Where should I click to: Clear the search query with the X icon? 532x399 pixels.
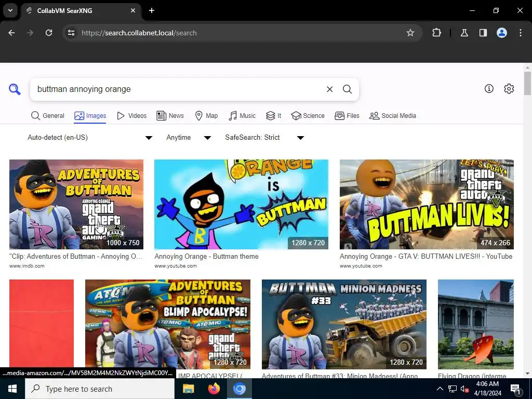coord(329,89)
